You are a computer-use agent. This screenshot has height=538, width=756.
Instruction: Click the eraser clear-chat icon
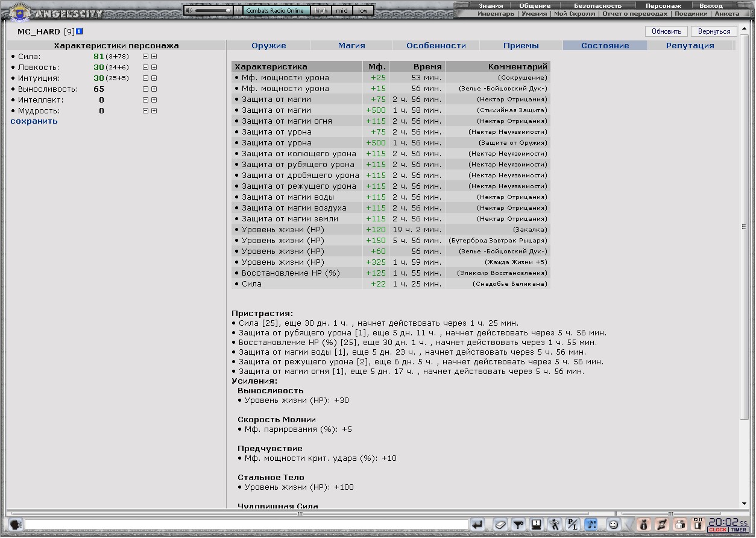(500, 524)
